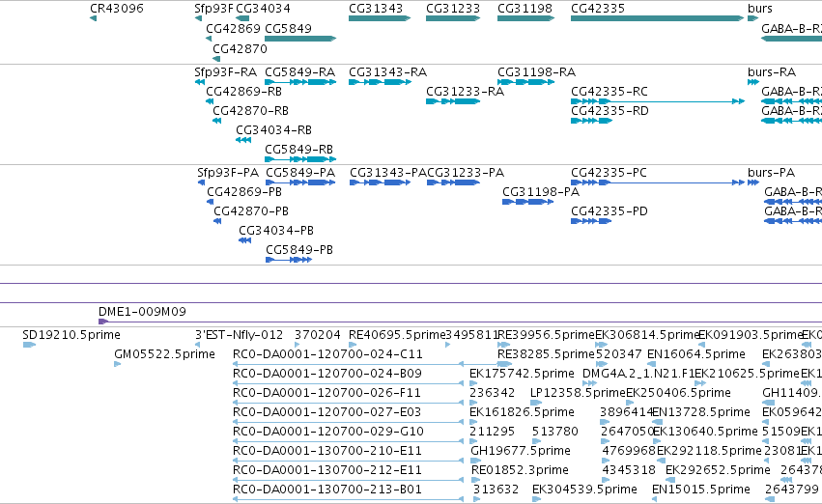
Task: Click the long CG42335 gene bar glyph
Action: tap(657, 18)
